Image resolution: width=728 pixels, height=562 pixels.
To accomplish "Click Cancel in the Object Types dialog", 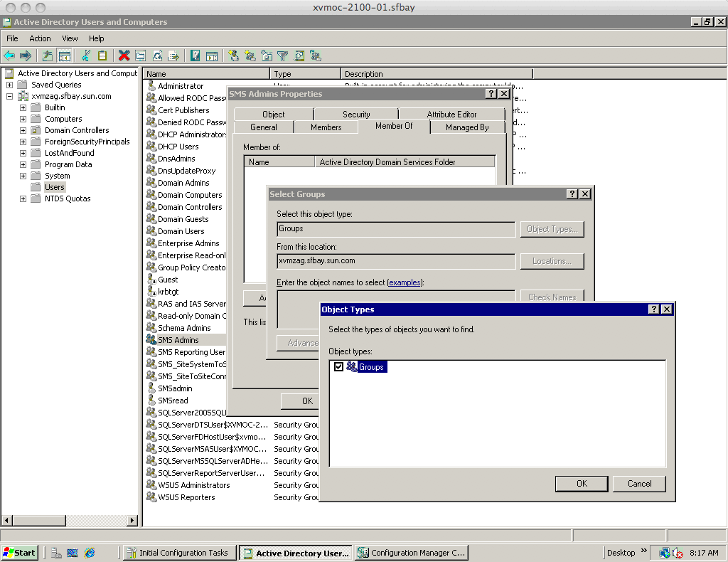I will tap(639, 484).
